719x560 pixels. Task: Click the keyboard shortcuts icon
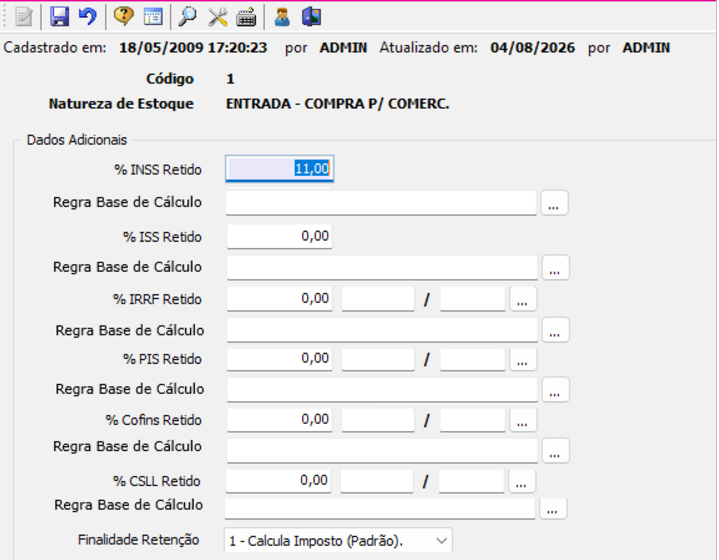pyautogui.click(x=246, y=18)
